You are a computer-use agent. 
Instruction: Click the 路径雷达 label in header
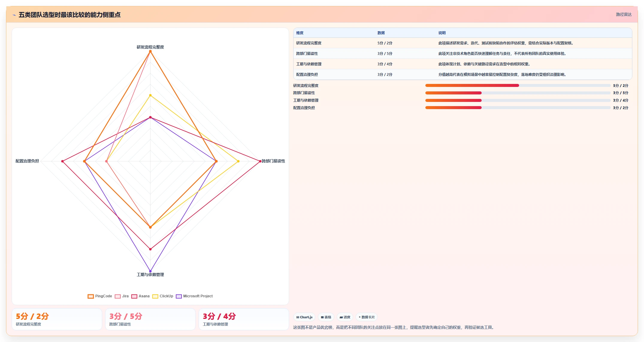(x=624, y=14)
